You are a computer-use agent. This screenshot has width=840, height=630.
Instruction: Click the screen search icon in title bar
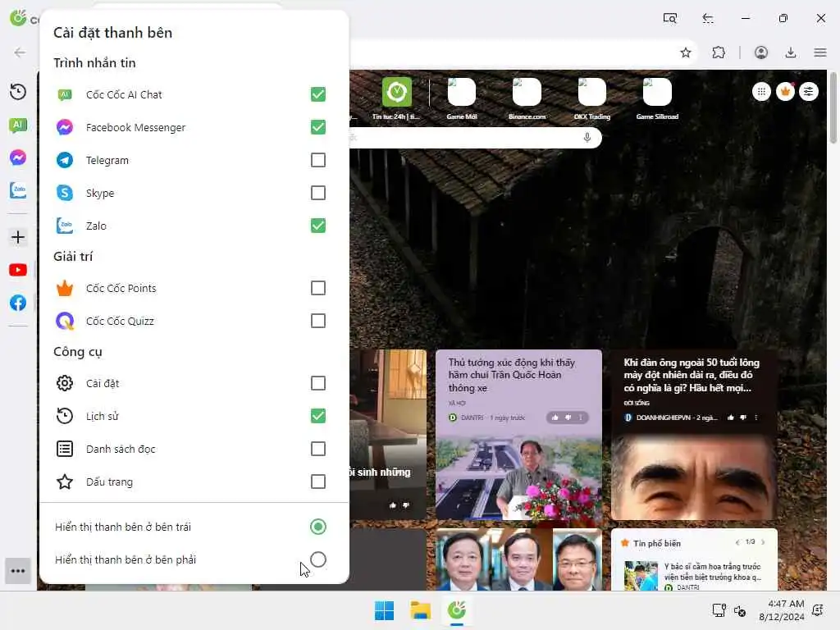[670, 18]
